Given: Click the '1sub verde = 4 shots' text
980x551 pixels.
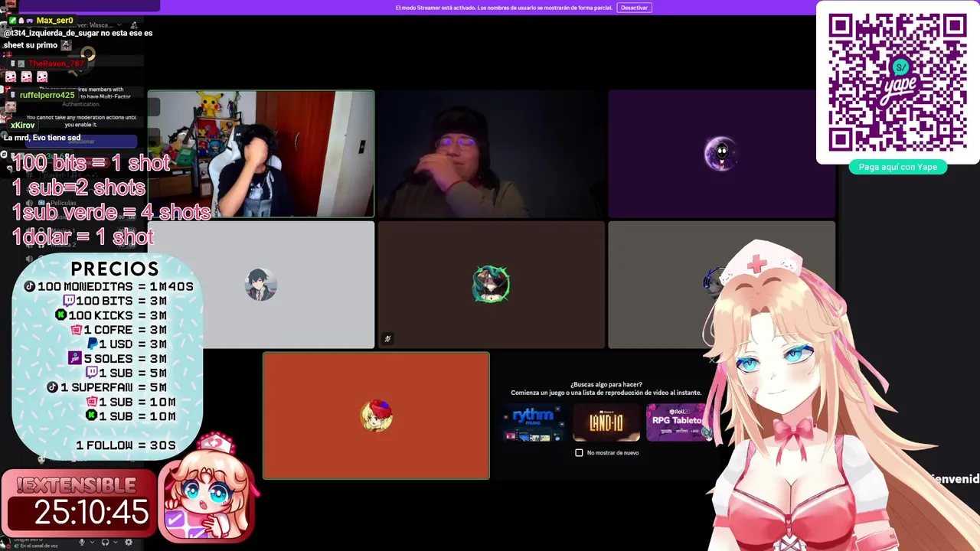Looking at the screenshot, I should pyautogui.click(x=111, y=212).
